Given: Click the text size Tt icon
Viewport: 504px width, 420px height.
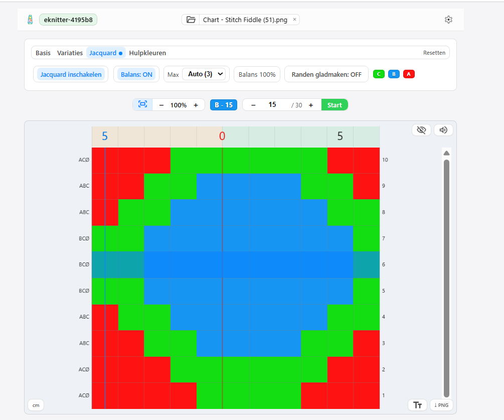Looking at the screenshot, I should (x=417, y=405).
